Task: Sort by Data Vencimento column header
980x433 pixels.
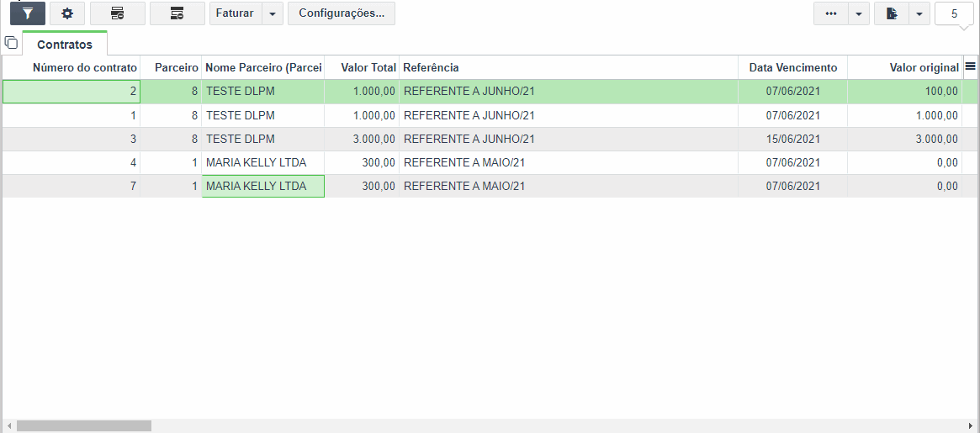Action: point(792,67)
